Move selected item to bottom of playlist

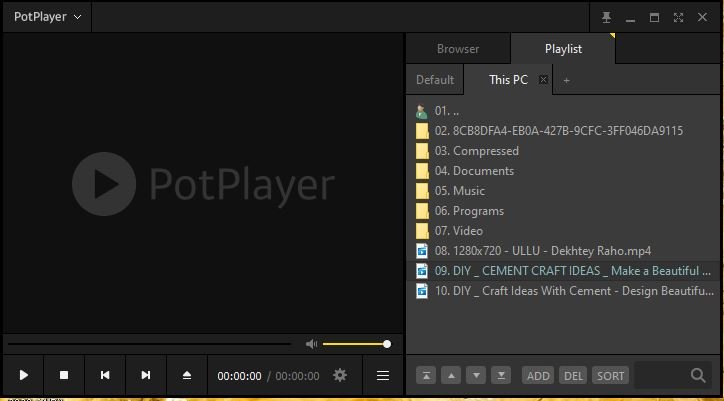coord(501,376)
